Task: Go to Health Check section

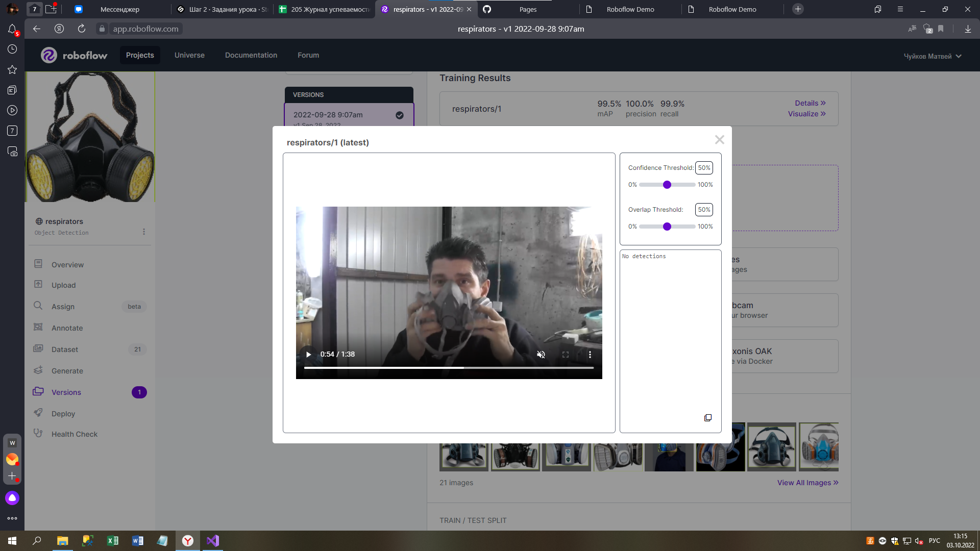Action: [x=74, y=434]
